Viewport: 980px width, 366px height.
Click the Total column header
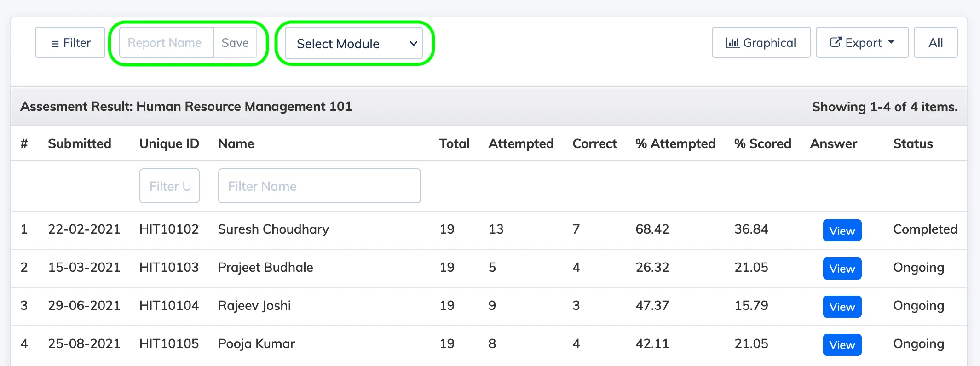click(x=455, y=143)
